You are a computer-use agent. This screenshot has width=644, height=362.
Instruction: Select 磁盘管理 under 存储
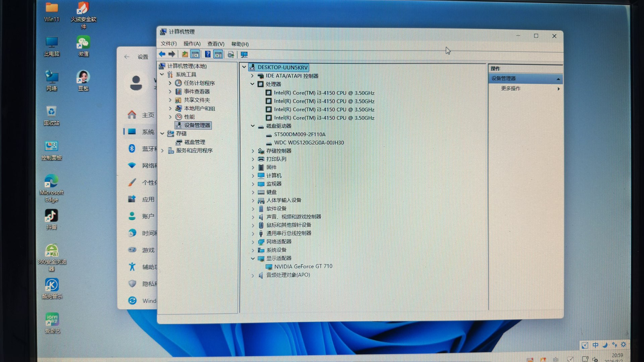[x=191, y=142]
